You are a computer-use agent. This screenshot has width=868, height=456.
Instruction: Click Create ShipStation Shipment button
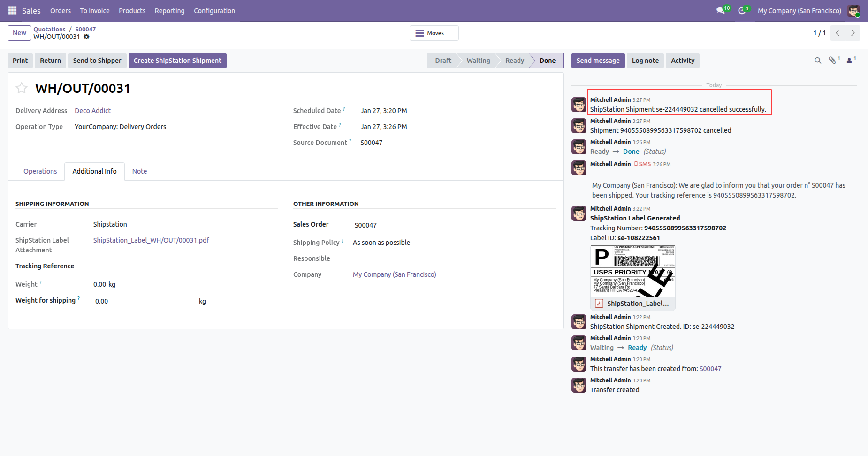[x=177, y=61]
